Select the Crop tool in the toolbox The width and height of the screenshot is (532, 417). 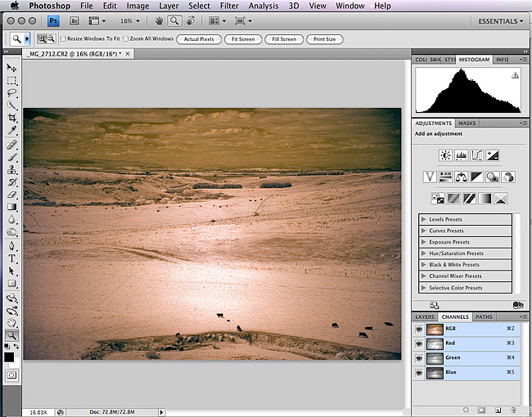tap(11, 119)
